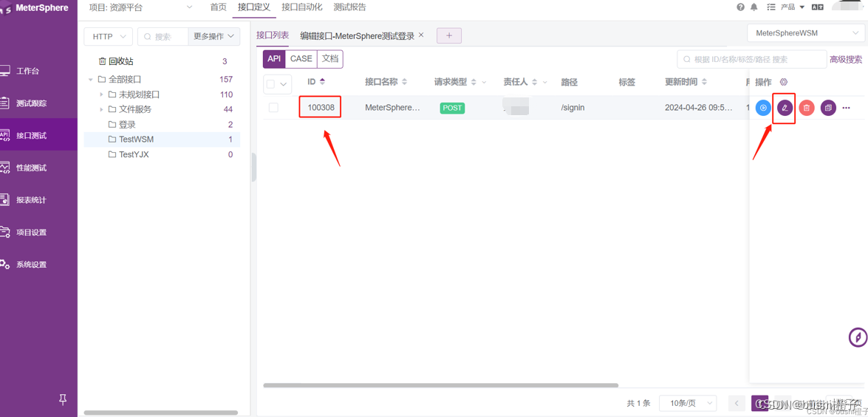The height and width of the screenshot is (417, 868).
Task: Open the 责任人 filter dropdown arrow
Action: coord(544,83)
